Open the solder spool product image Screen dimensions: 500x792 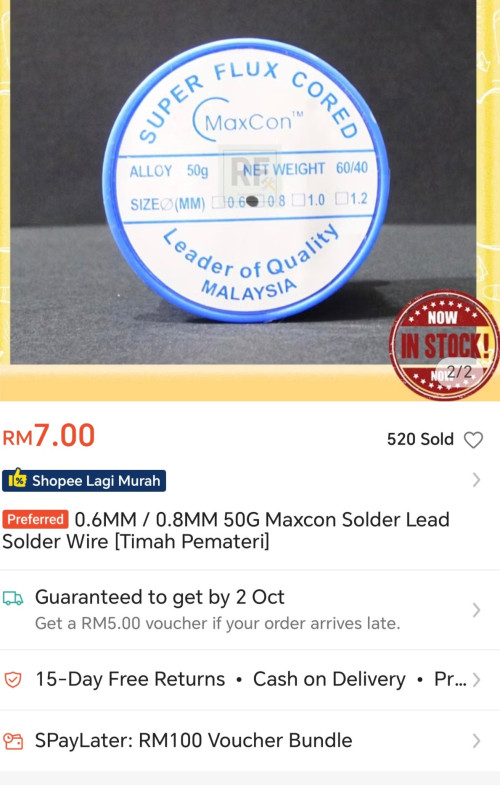pyautogui.click(x=243, y=182)
